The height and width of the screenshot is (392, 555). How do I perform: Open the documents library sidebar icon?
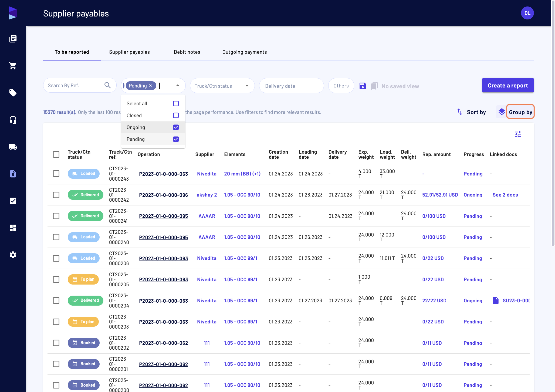[x=13, y=39]
